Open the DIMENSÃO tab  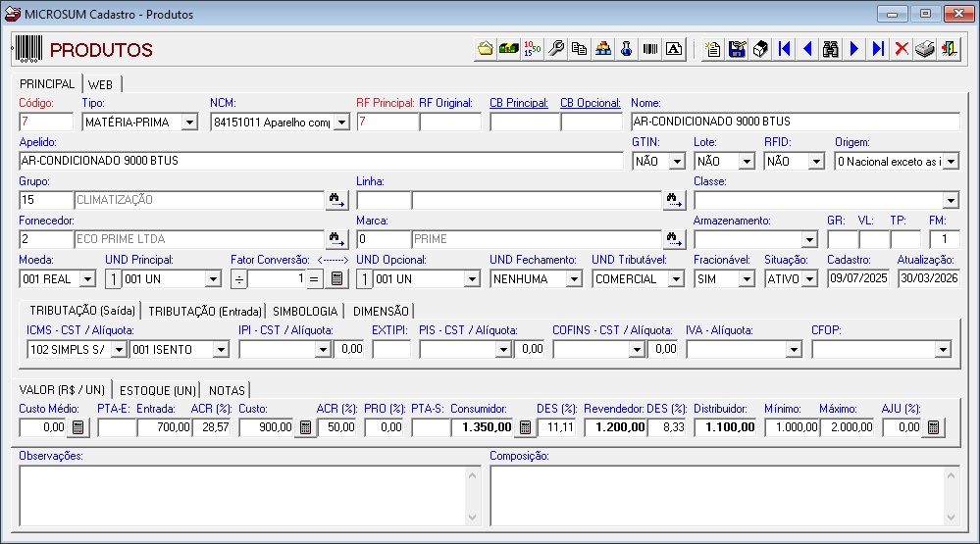coord(381,311)
